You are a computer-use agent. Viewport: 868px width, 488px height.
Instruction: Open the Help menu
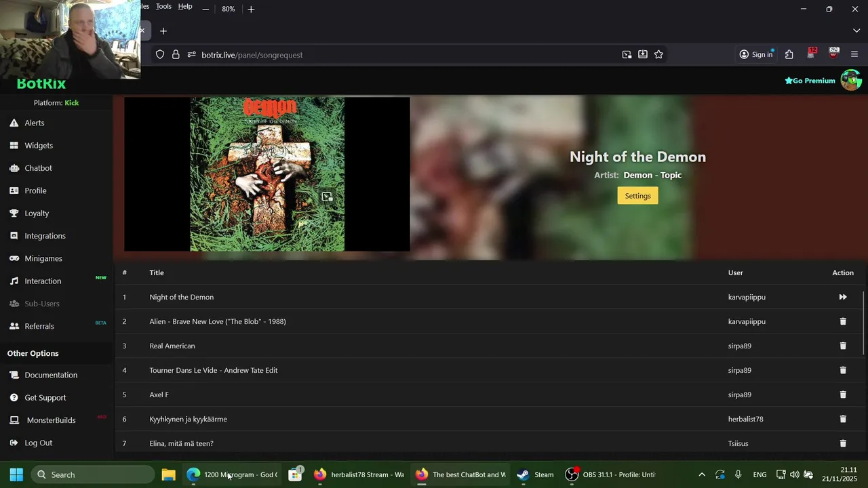click(185, 6)
